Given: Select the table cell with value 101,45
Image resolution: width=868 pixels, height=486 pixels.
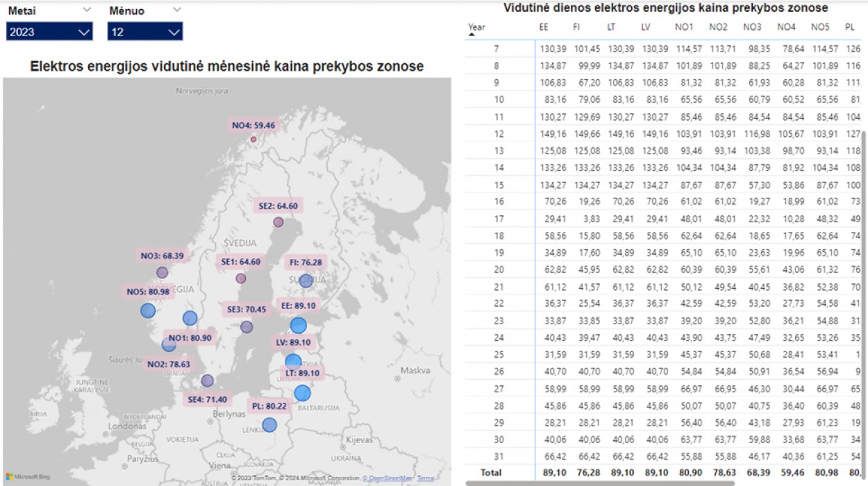Looking at the screenshot, I should (x=586, y=49).
